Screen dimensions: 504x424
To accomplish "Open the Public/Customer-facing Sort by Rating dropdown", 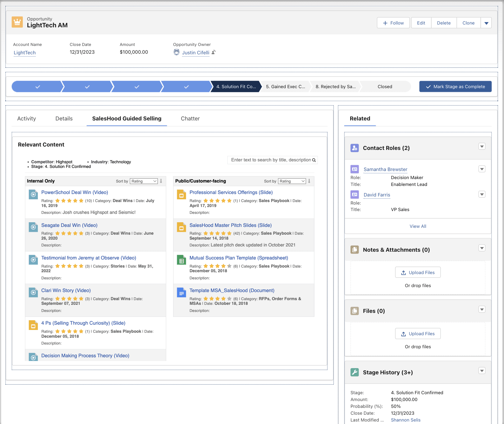I will pos(292,181).
